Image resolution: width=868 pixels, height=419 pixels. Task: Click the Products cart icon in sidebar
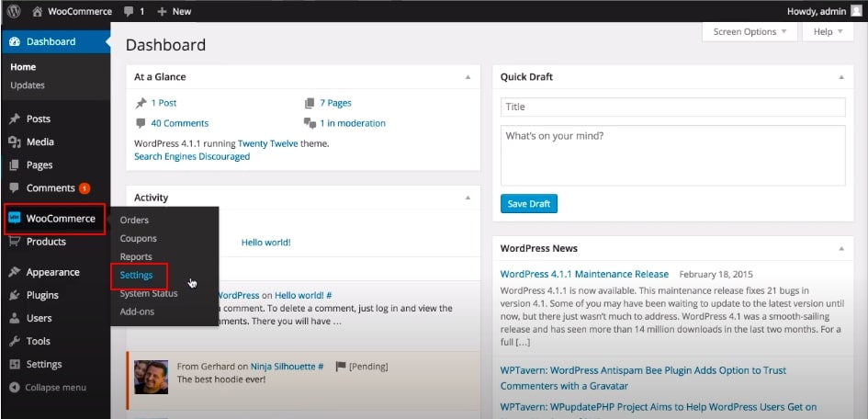point(15,242)
